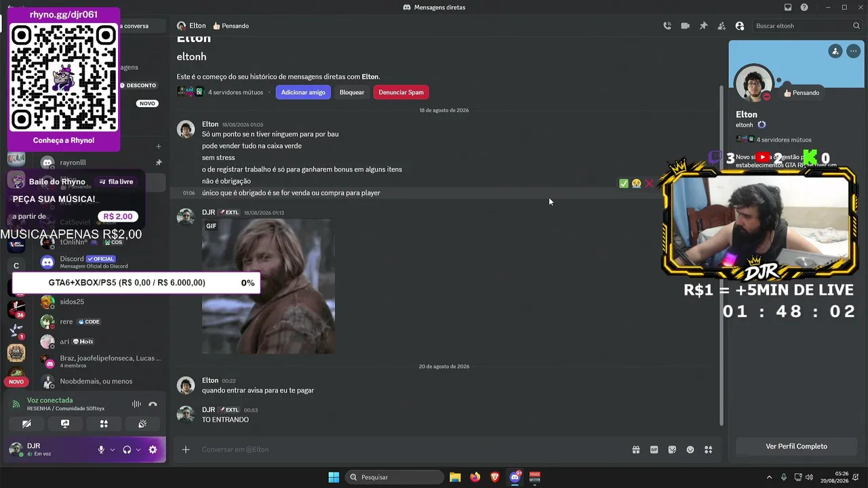
Task: Open the rayronlll direct message
Action: [x=102, y=163]
